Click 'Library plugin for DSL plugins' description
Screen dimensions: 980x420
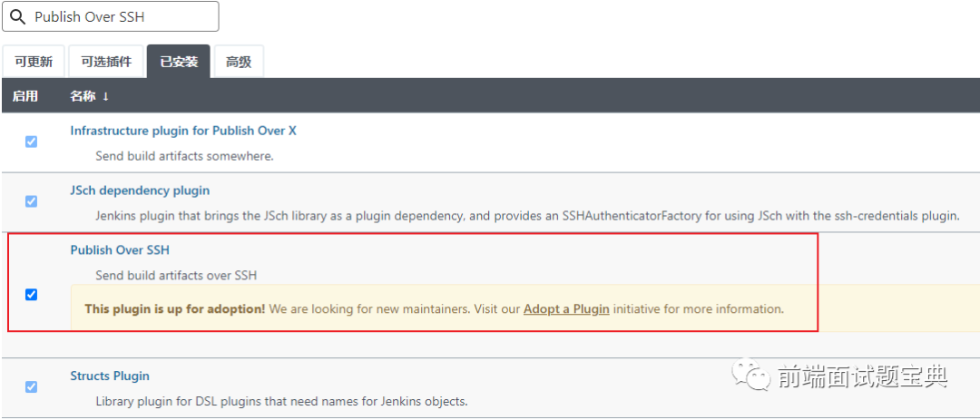[x=281, y=401]
